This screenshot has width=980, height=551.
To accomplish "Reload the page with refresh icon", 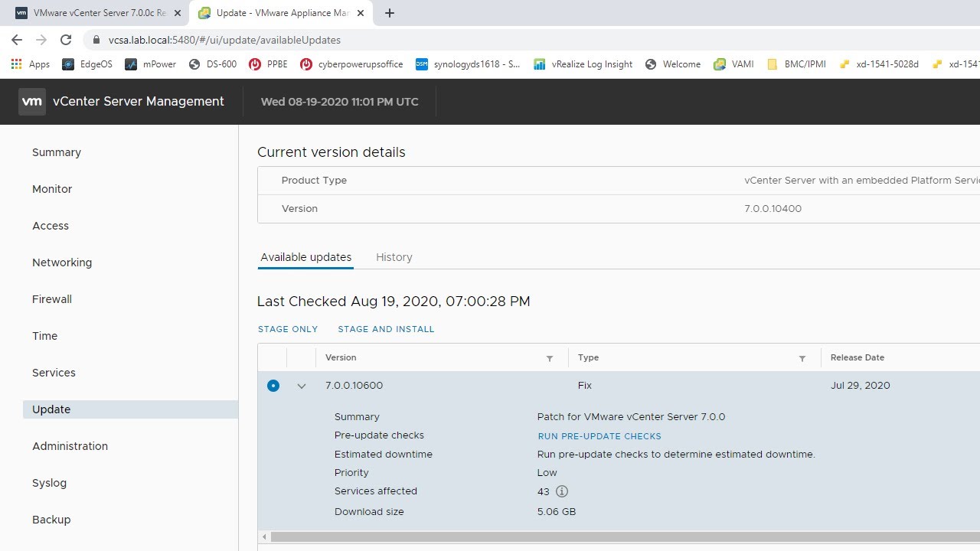I will click(x=66, y=40).
